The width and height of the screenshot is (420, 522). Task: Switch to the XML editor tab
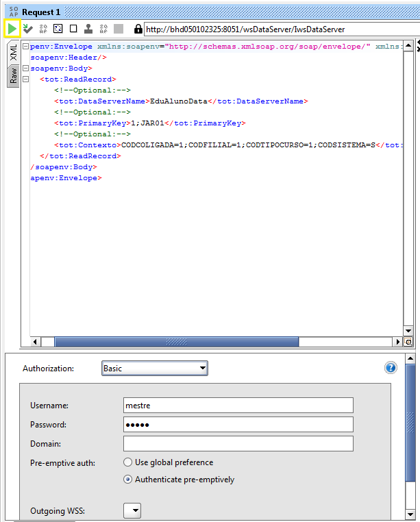click(13, 52)
